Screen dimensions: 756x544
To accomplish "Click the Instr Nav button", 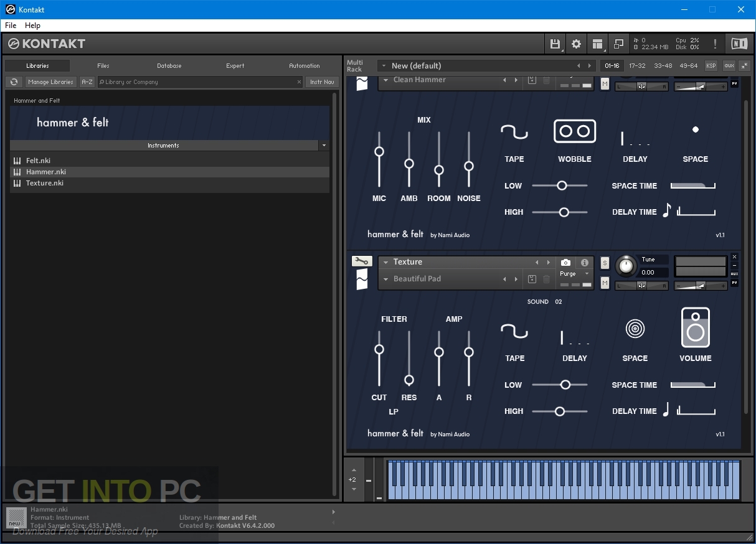I will [322, 82].
